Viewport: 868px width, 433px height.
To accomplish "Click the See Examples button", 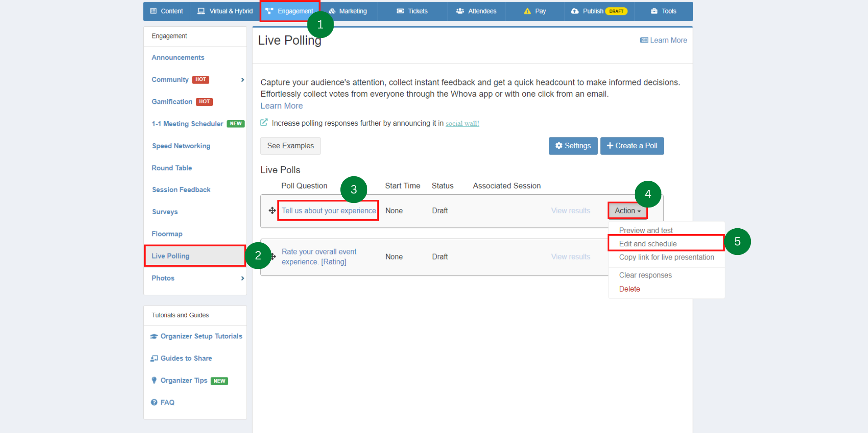I will (x=290, y=146).
